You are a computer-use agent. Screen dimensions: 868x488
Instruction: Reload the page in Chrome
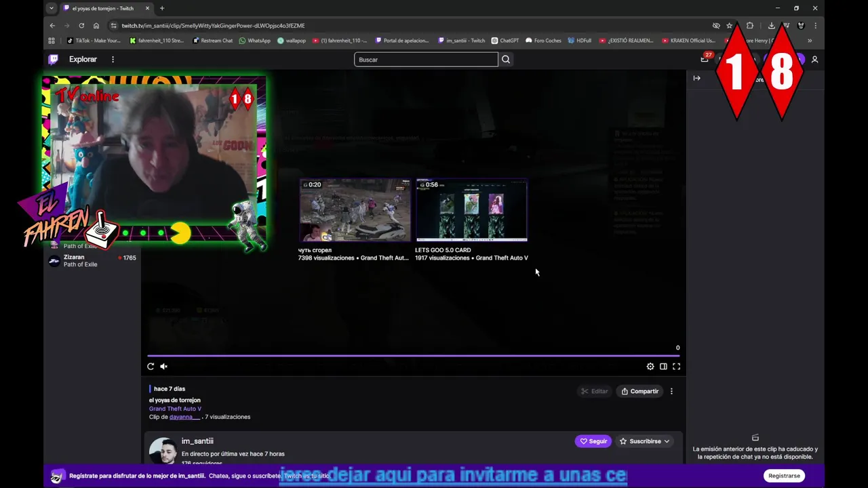coord(81,26)
